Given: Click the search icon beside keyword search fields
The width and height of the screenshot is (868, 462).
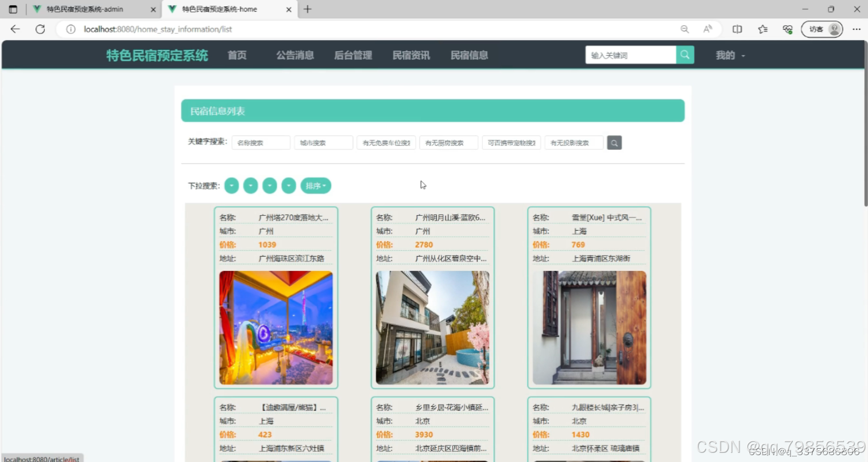Looking at the screenshot, I should (614, 142).
